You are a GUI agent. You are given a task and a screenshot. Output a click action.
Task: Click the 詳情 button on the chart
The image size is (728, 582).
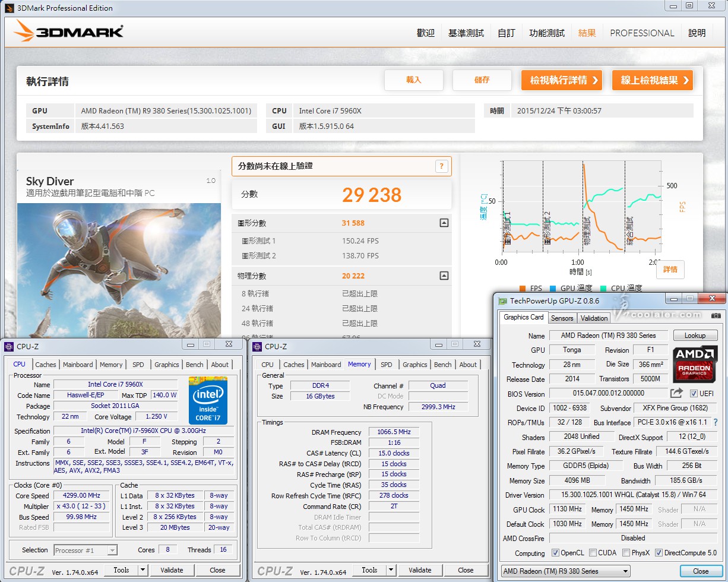pyautogui.click(x=670, y=270)
